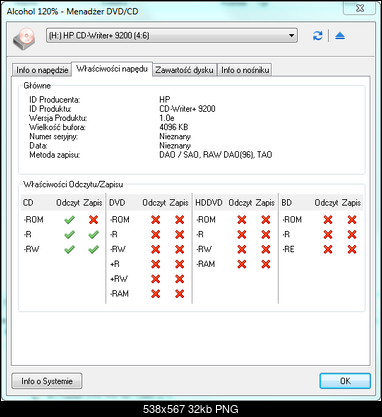Click the DVD -RW write red cross
Image resolution: width=382 pixels, height=417 pixels.
tap(180, 249)
